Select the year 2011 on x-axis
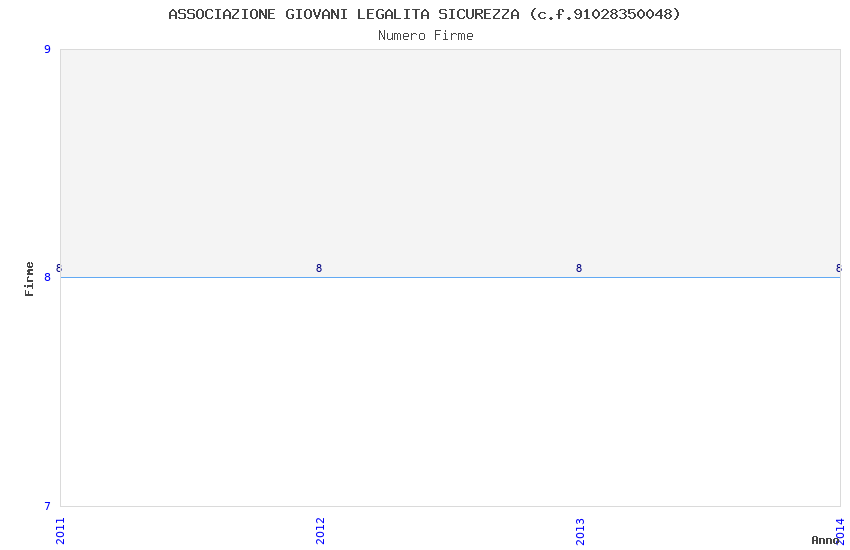The height and width of the screenshot is (550, 850). 60,531
